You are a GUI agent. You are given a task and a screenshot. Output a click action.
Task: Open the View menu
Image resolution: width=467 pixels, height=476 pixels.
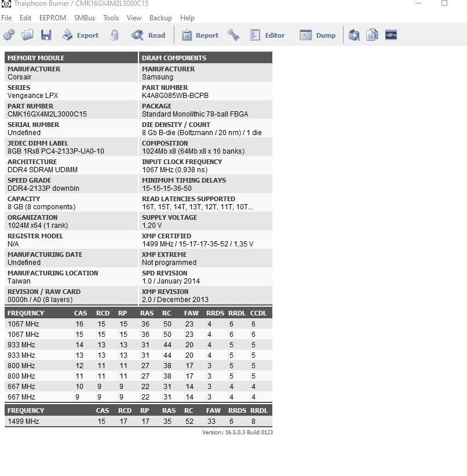coord(134,18)
